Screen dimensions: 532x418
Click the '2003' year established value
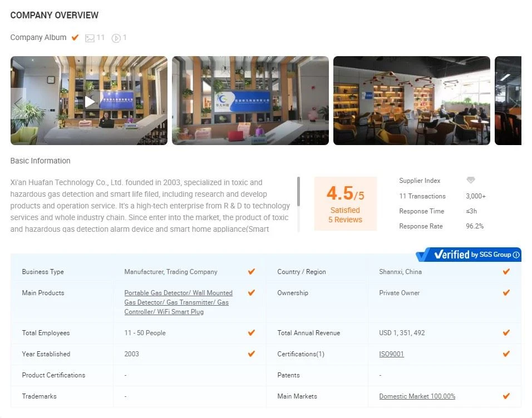[x=132, y=354]
